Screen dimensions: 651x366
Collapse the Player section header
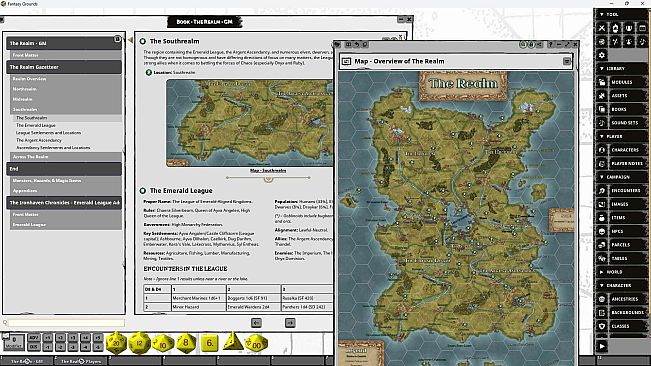622,136
